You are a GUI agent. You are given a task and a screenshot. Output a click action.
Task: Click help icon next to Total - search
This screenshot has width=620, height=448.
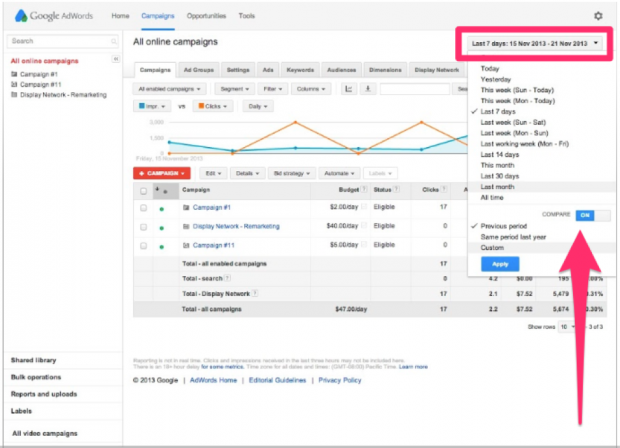tap(227, 278)
